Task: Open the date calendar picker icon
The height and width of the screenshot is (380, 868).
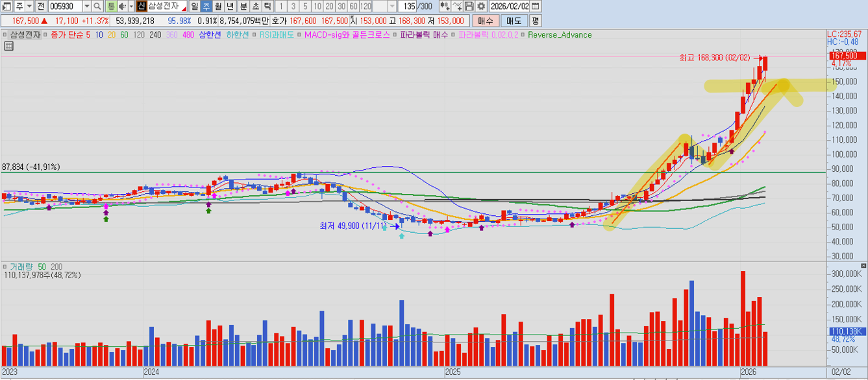Action: (535, 6)
